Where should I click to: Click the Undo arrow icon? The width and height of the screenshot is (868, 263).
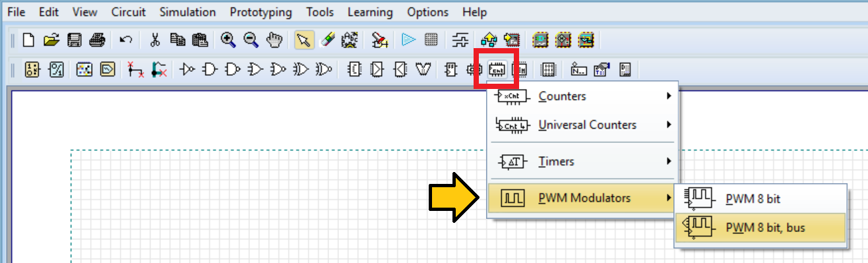126,40
